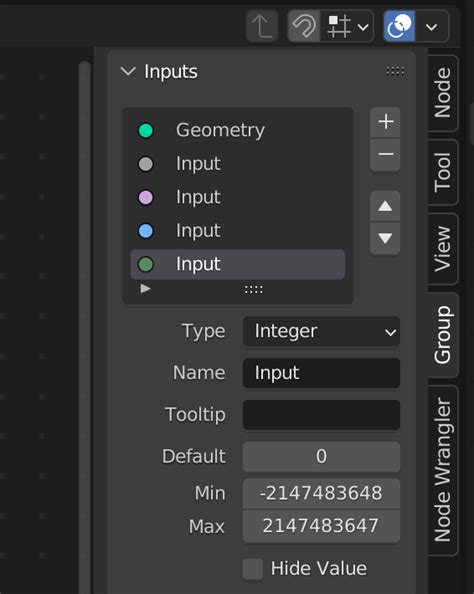The height and width of the screenshot is (594, 474).
Task: Switch to the Tool sidebar tab
Action: click(x=443, y=172)
